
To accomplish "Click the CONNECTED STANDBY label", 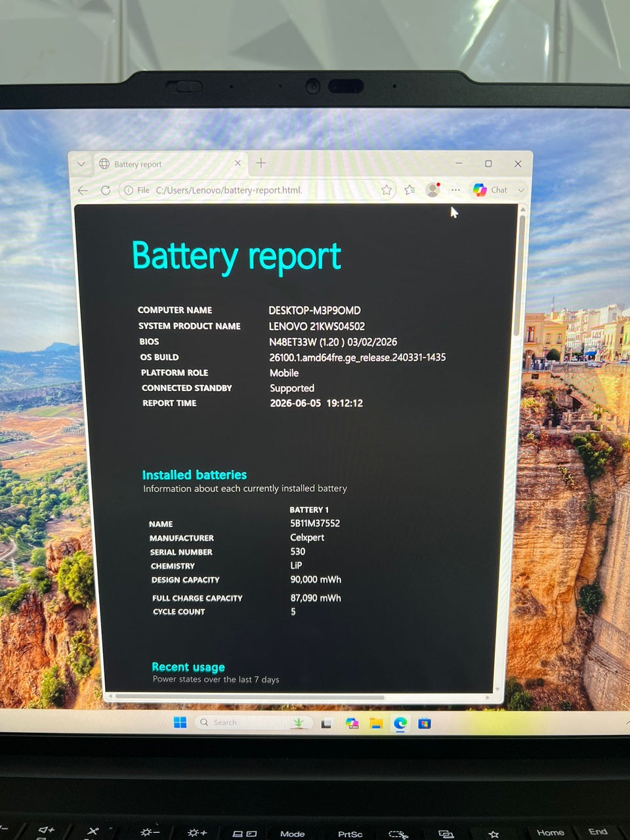I will 186,388.
